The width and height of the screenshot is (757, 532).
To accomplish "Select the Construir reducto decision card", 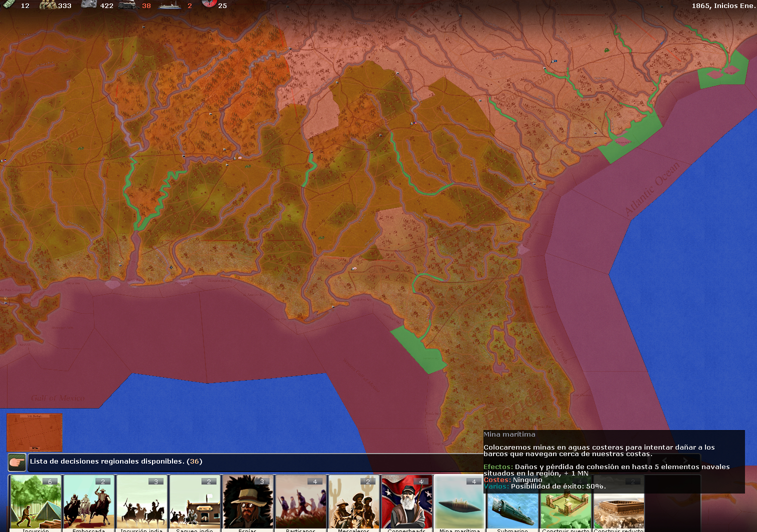I will click(619, 512).
